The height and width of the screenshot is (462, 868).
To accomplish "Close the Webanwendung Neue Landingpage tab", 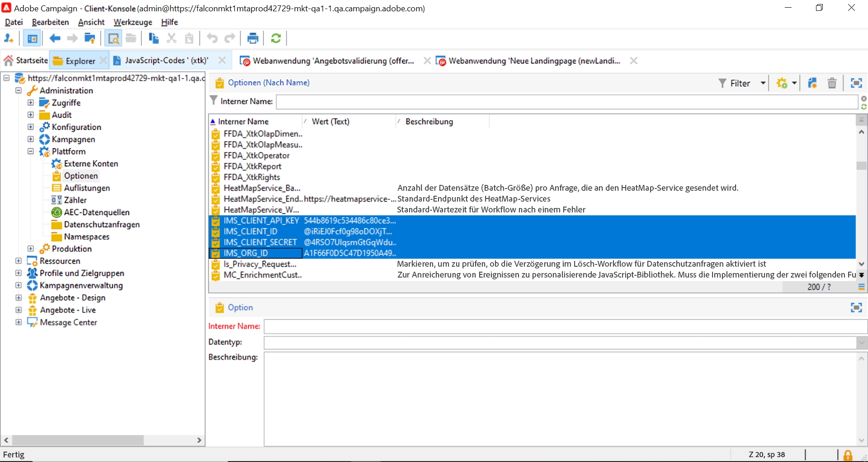I will tap(634, 61).
